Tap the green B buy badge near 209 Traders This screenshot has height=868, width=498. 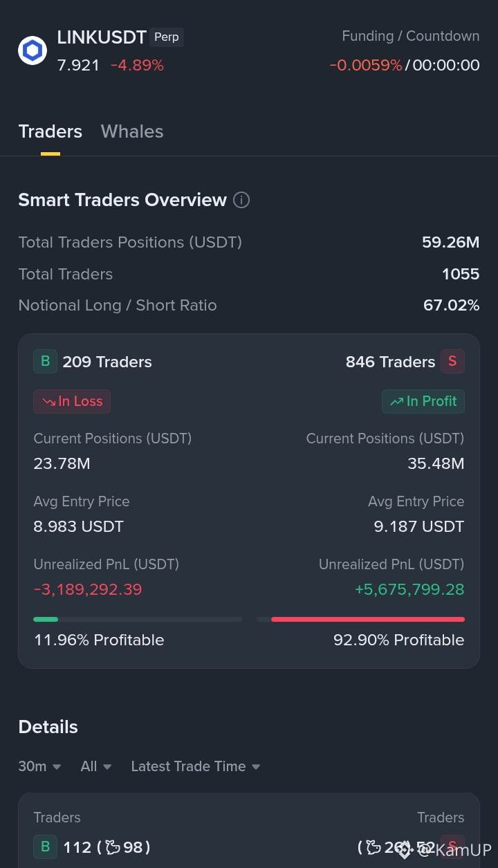point(45,361)
